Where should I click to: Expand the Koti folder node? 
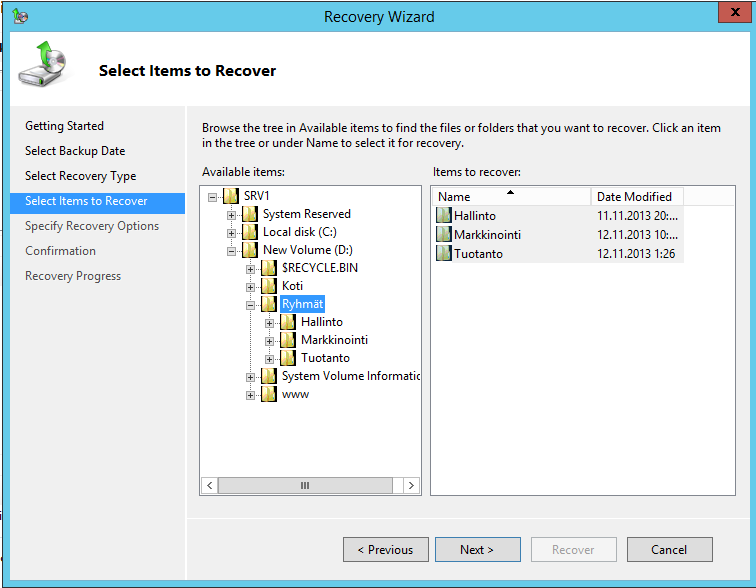tap(250, 287)
